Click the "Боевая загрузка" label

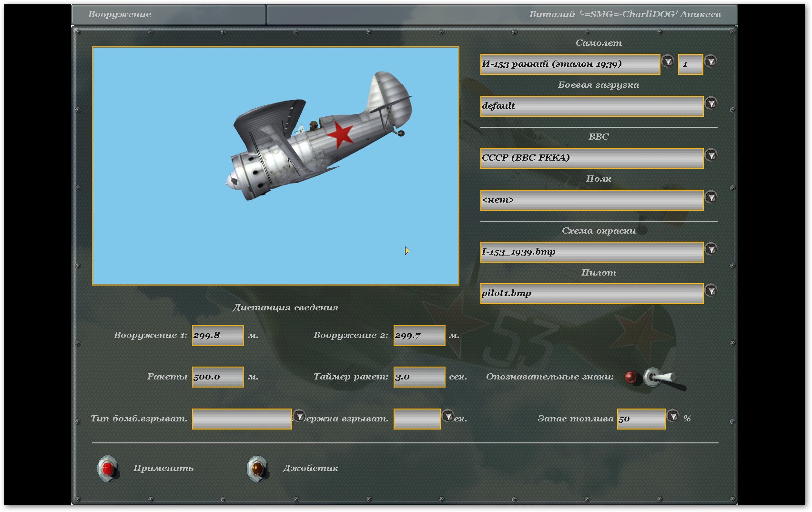[599, 85]
